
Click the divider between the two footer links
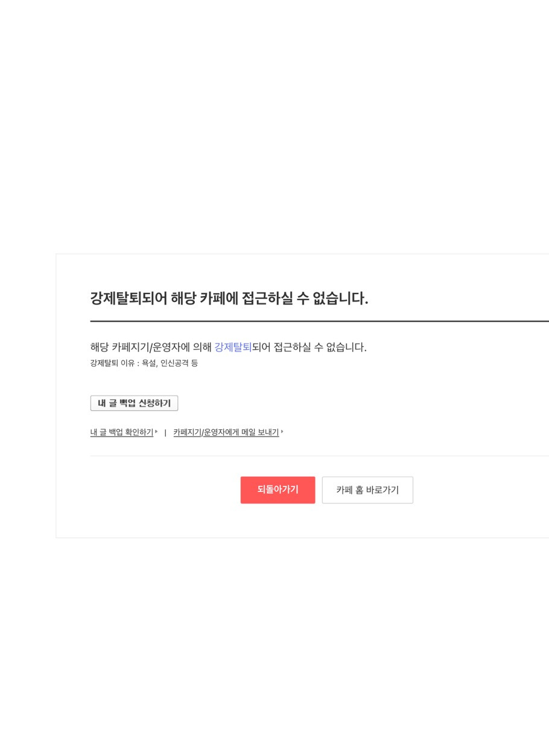[165, 432]
